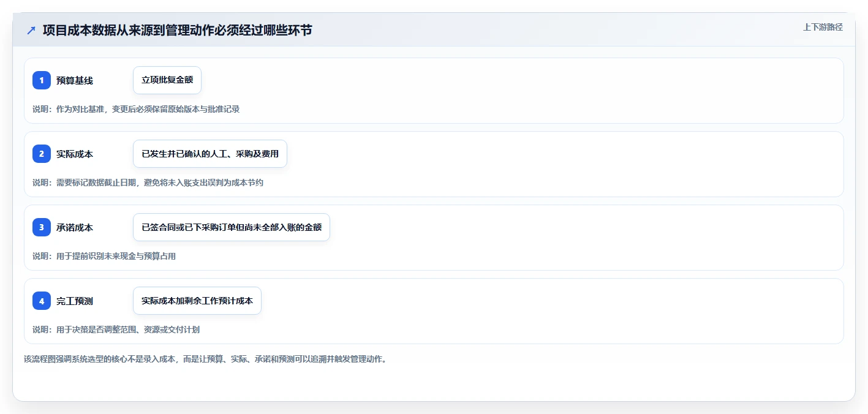Click the 上下游路径 label
This screenshot has width=868, height=414.
pyautogui.click(x=823, y=27)
